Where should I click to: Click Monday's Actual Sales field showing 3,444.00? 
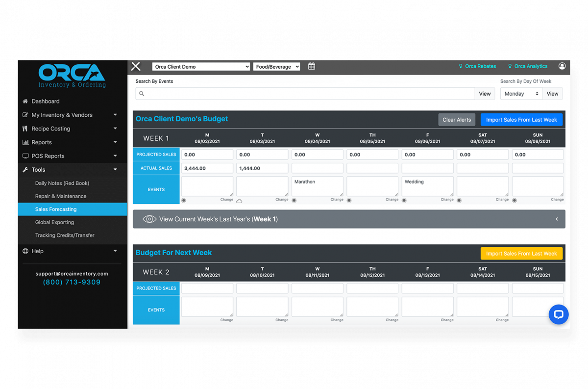point(207,168)
